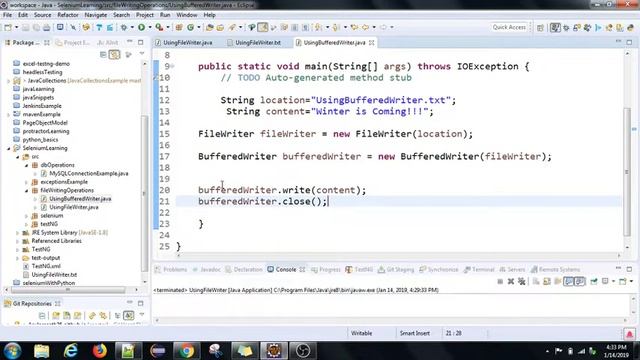This screenshot has height=360, width=640.
Task: Switch to the Problems tab
Action: [x=171, y=269]
